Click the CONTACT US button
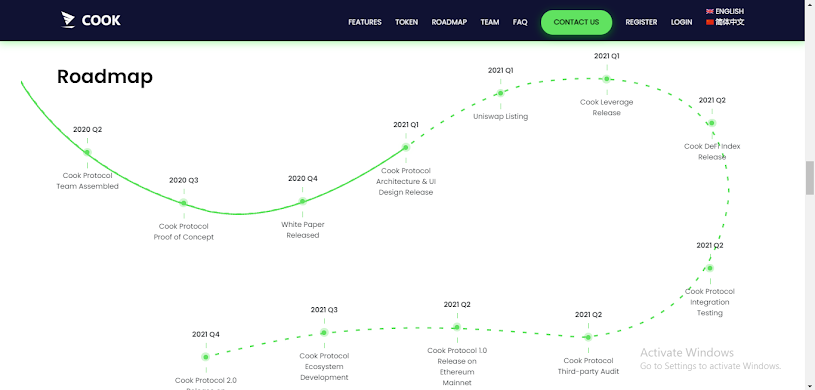This screenshot has width=815, height=390. point(576,22)
